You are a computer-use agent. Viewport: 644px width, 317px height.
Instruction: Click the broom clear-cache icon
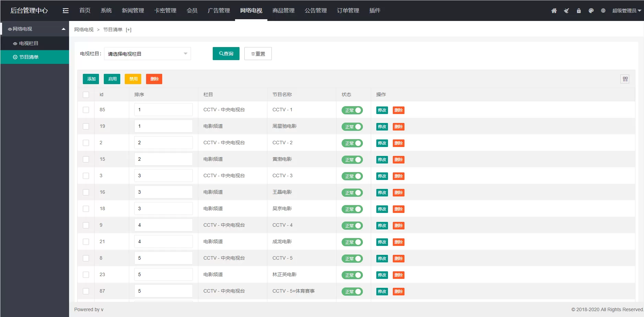coord(566,11)
